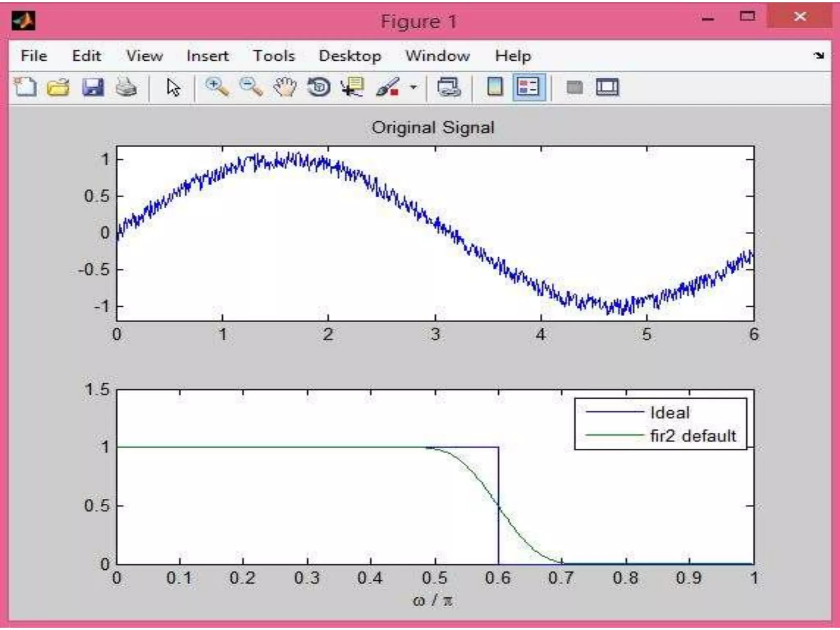Image resolution: width=840 pixels, height=630 pixels.
Task: Expand the Brush tool color dropdown arrow
Action: 413,87
